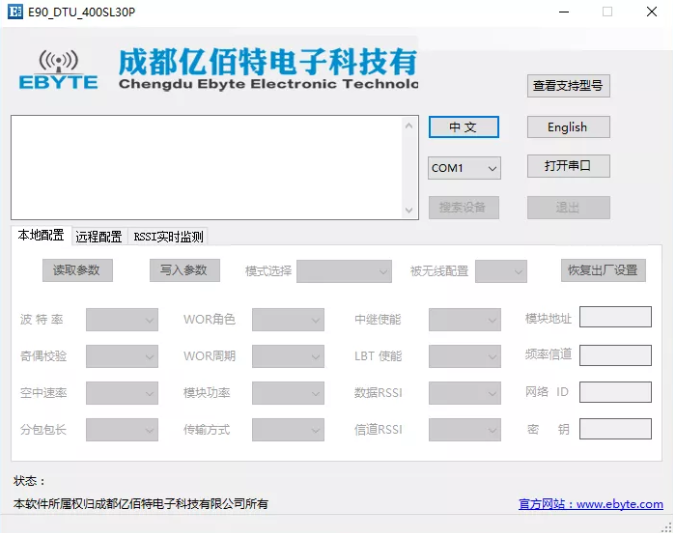This screenshot has height=533, width=673.
Task: Click 写入参数 button
Action: pos(185,270)
